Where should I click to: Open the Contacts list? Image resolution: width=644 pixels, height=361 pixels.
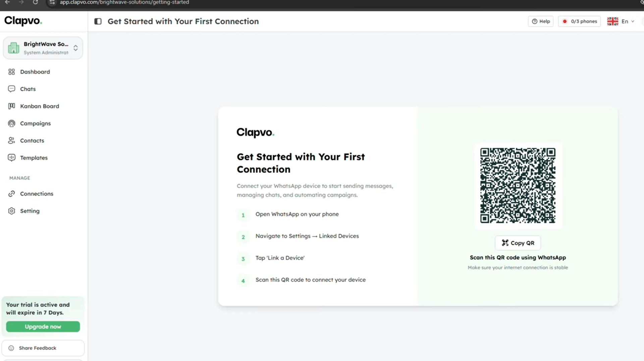pyautogui.click(x=32, y=140)
